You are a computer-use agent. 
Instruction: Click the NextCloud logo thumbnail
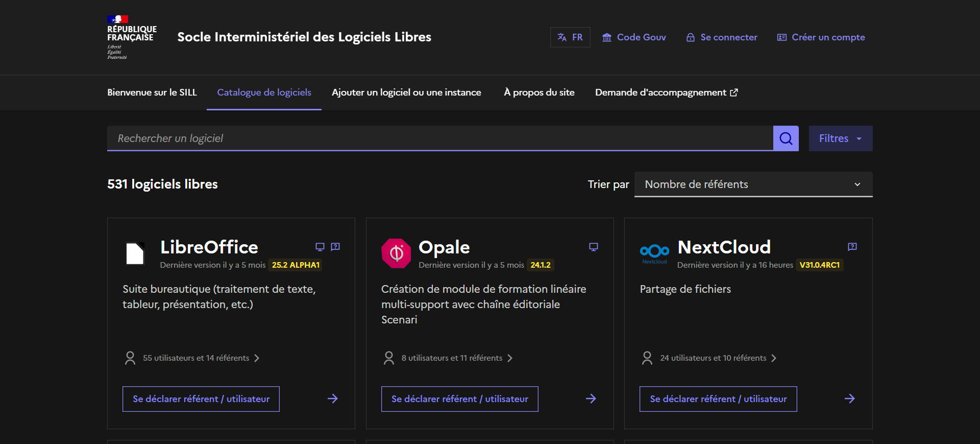point(654,253)
